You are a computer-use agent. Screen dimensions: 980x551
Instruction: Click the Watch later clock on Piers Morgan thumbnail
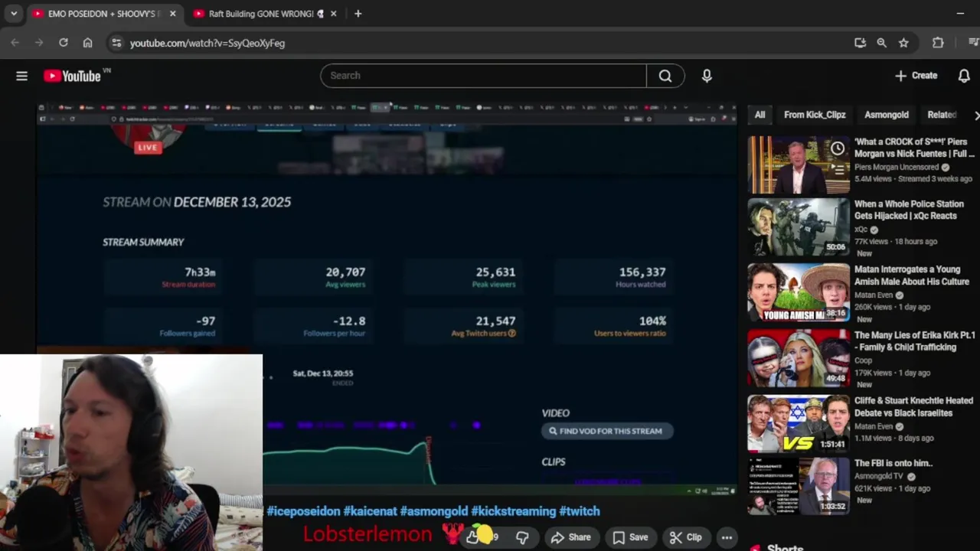(x=838, y=148)
